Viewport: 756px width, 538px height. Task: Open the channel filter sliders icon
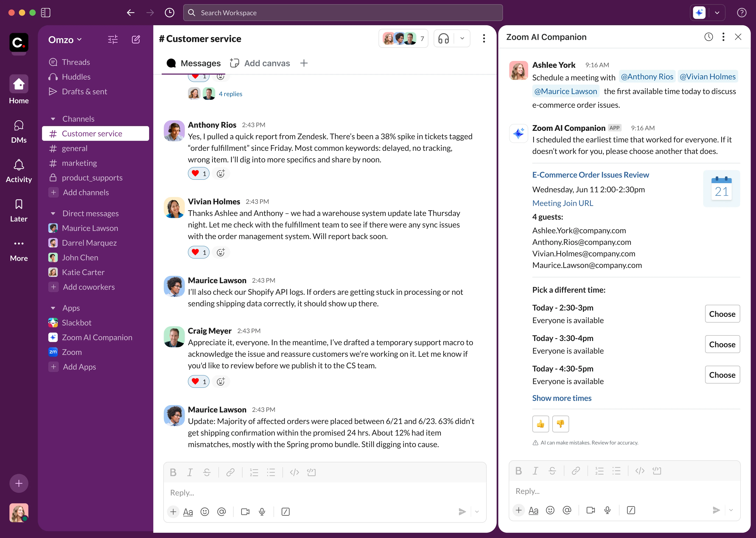pyautogui.click(x=113, y=39)
